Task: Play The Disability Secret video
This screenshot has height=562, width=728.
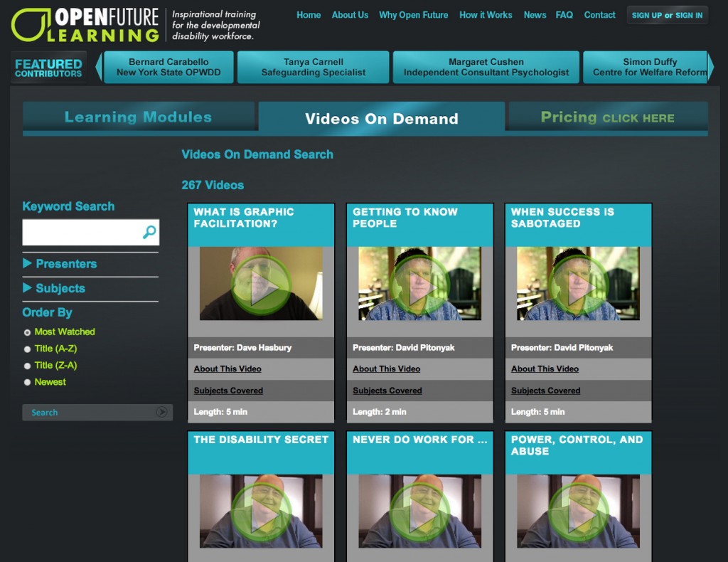Action: pyautogui.click(x=261, y=511)
